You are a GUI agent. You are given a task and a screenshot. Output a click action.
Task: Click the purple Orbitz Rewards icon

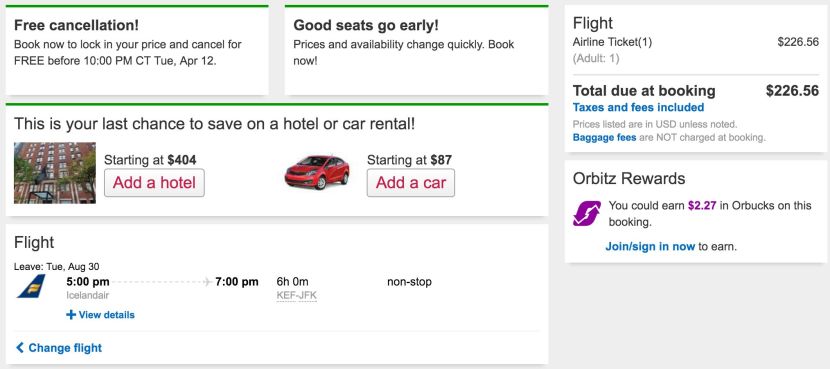tap(587, 213)
